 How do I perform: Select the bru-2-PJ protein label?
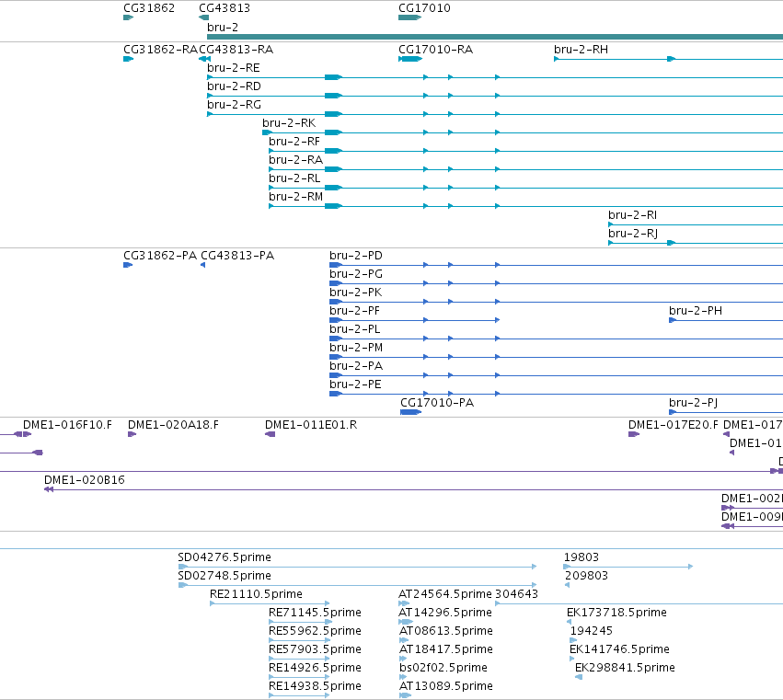(693, 403)
